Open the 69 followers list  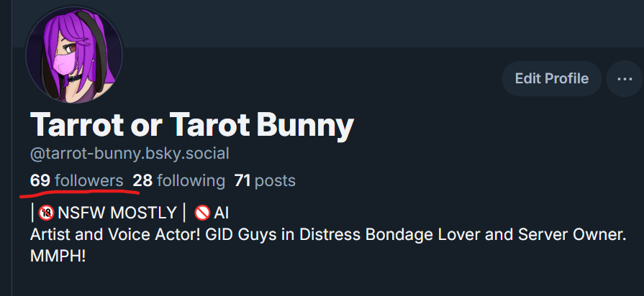pyautogui.click(x=76, y=180)
